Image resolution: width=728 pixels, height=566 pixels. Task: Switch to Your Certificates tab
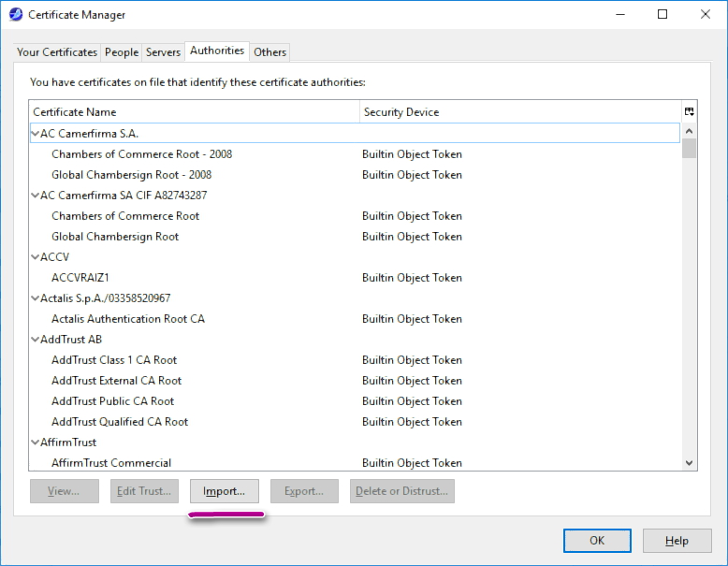[x=57, y=52]
